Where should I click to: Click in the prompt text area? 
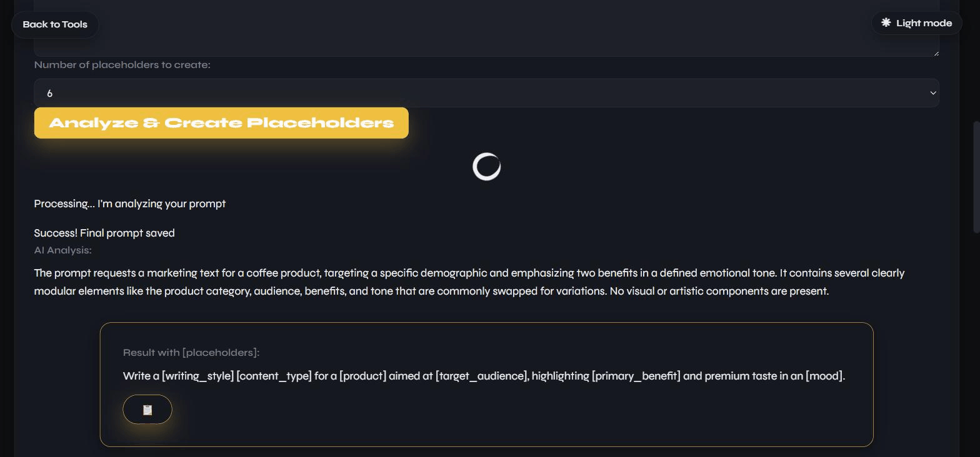(x=486, y=28)
